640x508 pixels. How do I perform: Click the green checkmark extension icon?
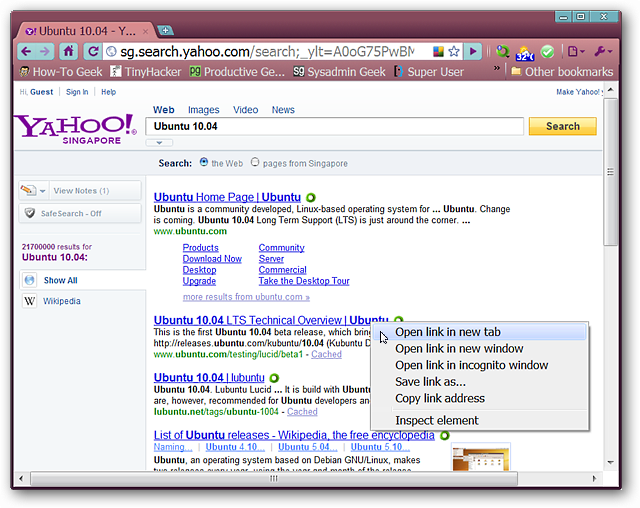(547, 51)
